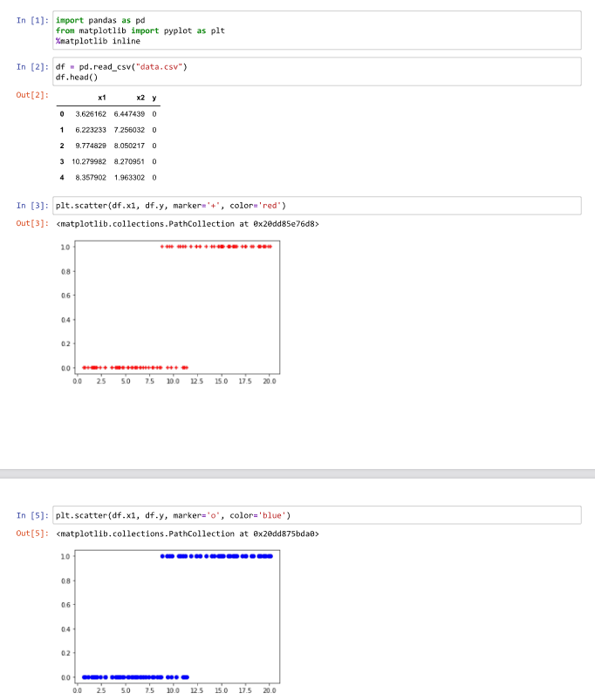Click the PathCollection text at 0x20dd85e76d8
This screenshot has width=595, height=700.
[x=188, y=224]
